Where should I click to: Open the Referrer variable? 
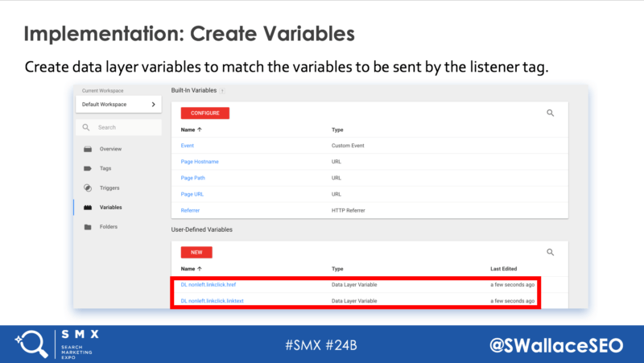(x=190, y=210)
